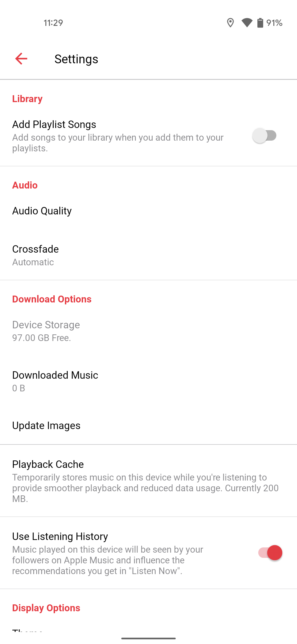
Task: Open Audio Quality settings
Action: click(42, 211)
